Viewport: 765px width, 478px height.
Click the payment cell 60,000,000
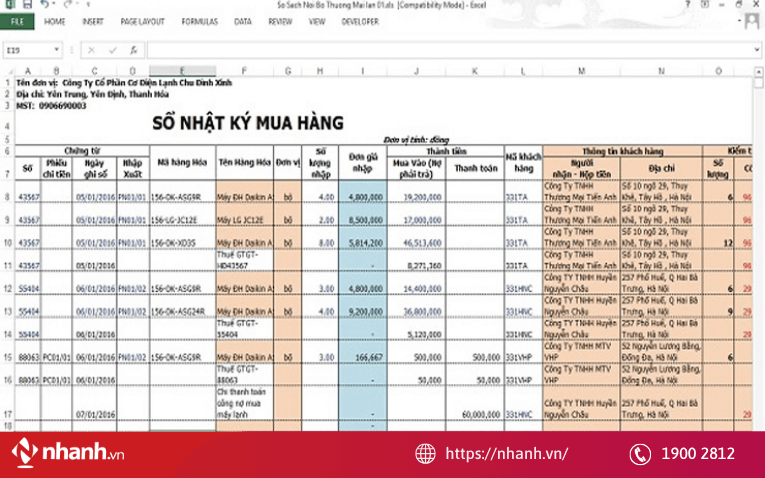475,403
